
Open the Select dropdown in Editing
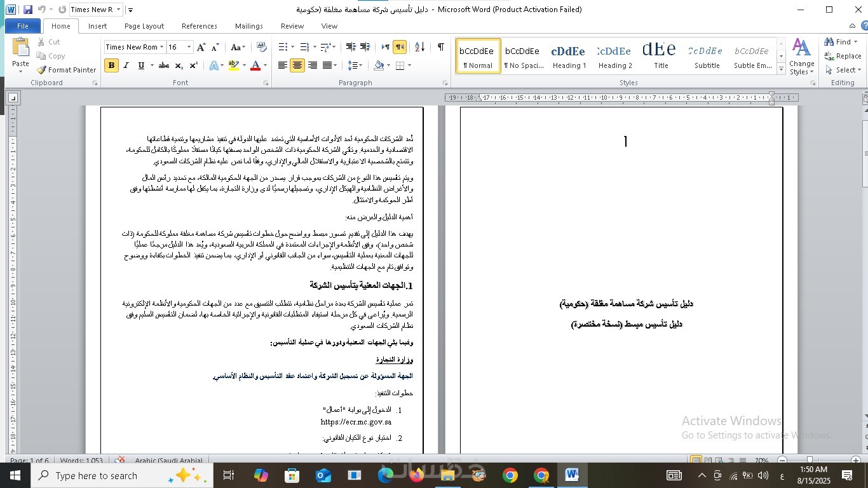point(843,70)
